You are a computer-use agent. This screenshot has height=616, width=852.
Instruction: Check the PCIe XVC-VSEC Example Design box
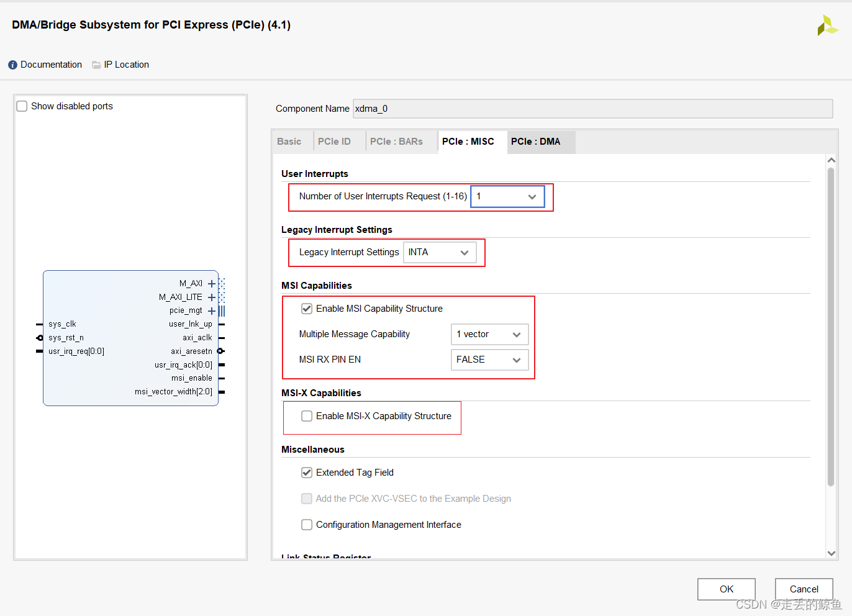coord(307,499)
